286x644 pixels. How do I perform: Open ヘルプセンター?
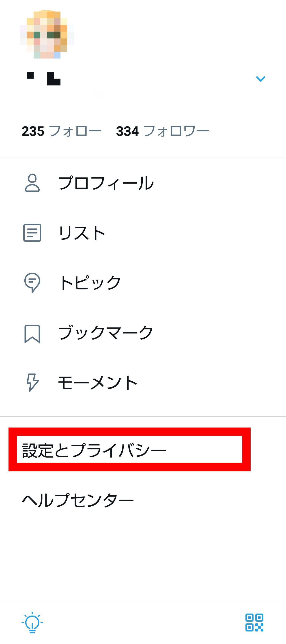click(78, 500)
